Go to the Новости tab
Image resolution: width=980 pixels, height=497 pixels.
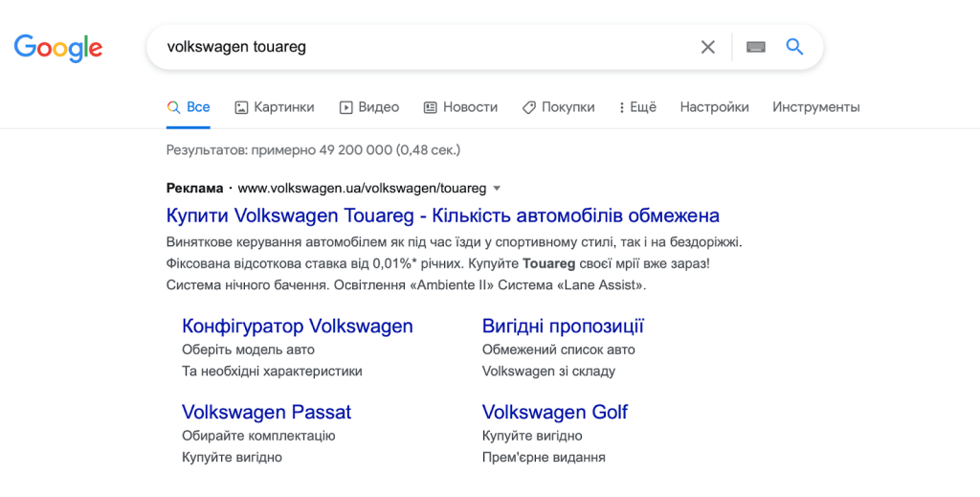coord(460,107)
